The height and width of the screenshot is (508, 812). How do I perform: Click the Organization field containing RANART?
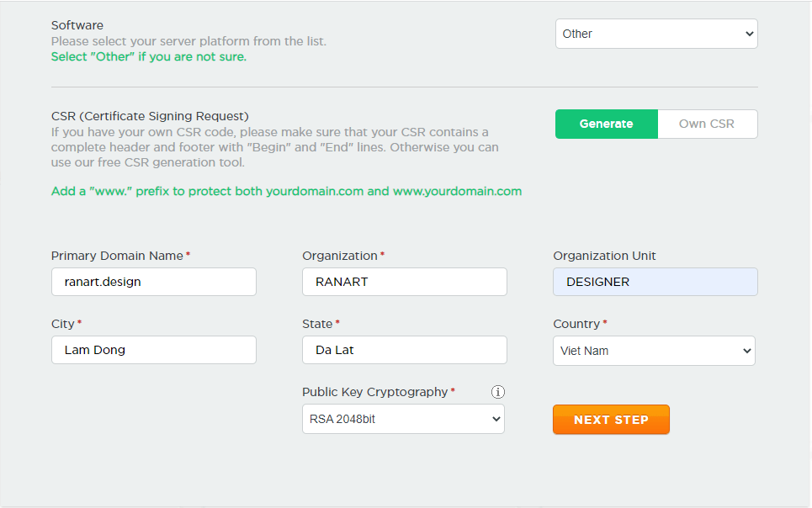pos(405,282)
